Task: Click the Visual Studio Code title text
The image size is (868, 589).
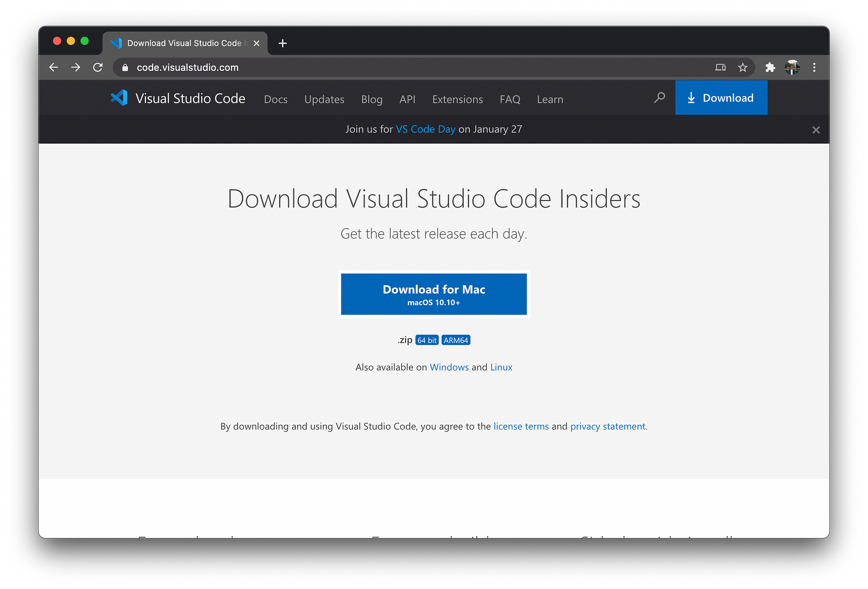Action: pyautogui.click(x=190, y=98)
